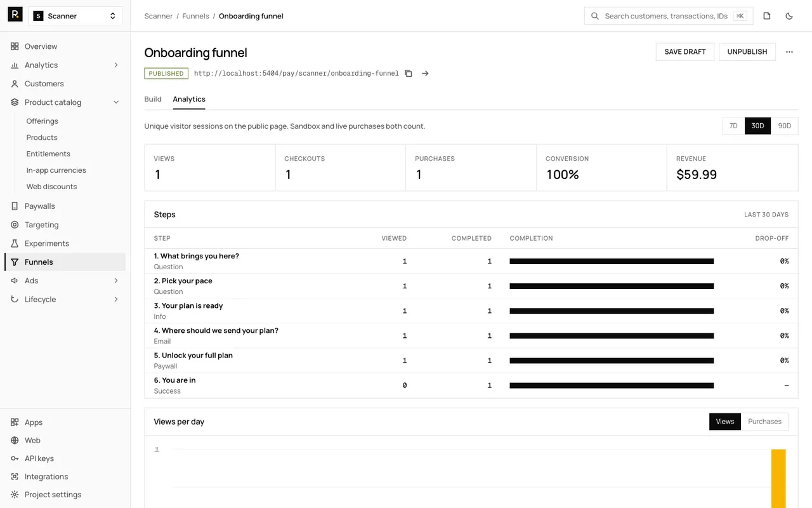This screenshot has width=812, height=508.
Task: Open Offerings in the product catalog
Action: (x=43, y=121)
